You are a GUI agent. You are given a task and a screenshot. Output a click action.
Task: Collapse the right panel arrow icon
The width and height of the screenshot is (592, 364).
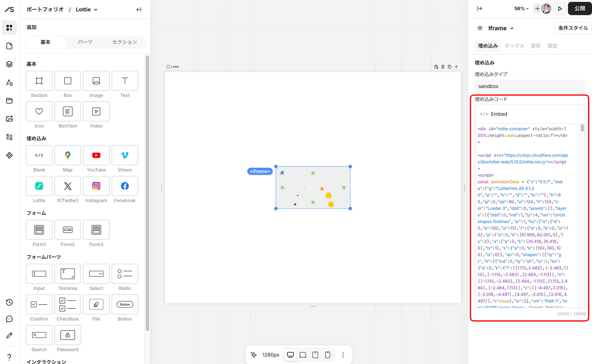(480, 9)
